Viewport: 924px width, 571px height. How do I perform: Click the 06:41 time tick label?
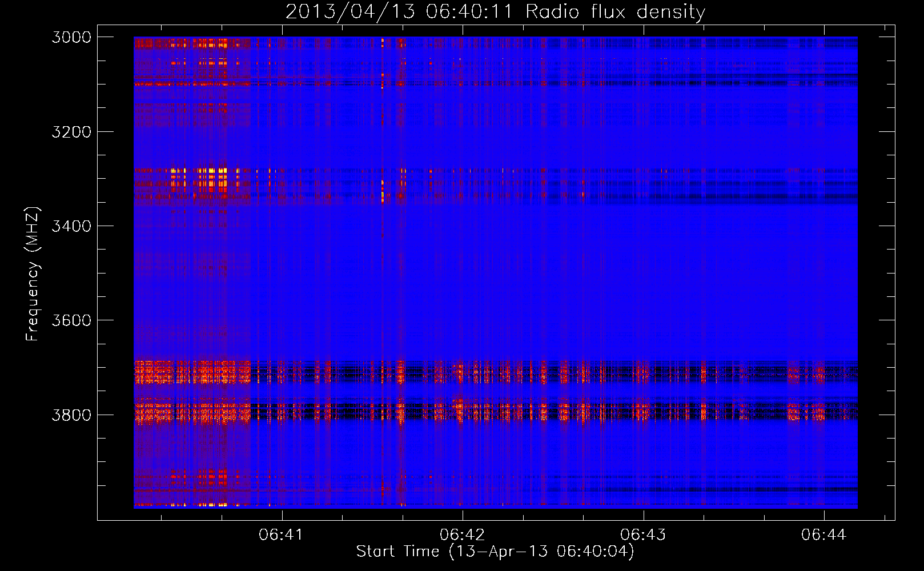[281, 534]
